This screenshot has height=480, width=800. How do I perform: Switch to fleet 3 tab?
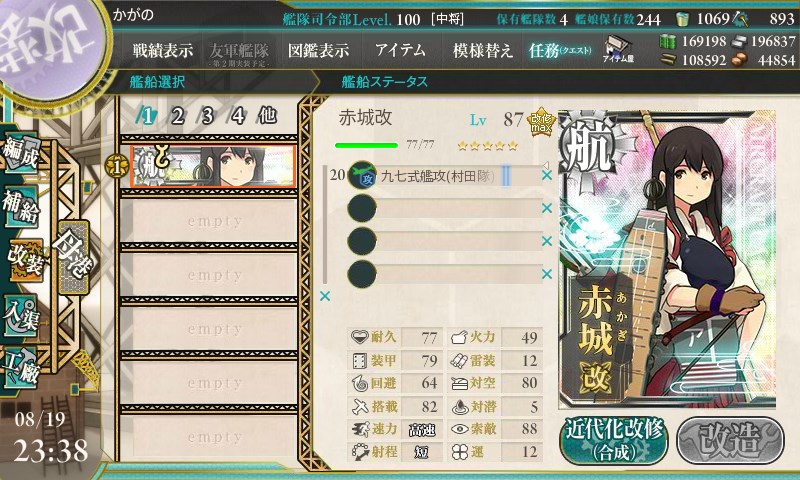pyautogui.click(x=207, y=116)
